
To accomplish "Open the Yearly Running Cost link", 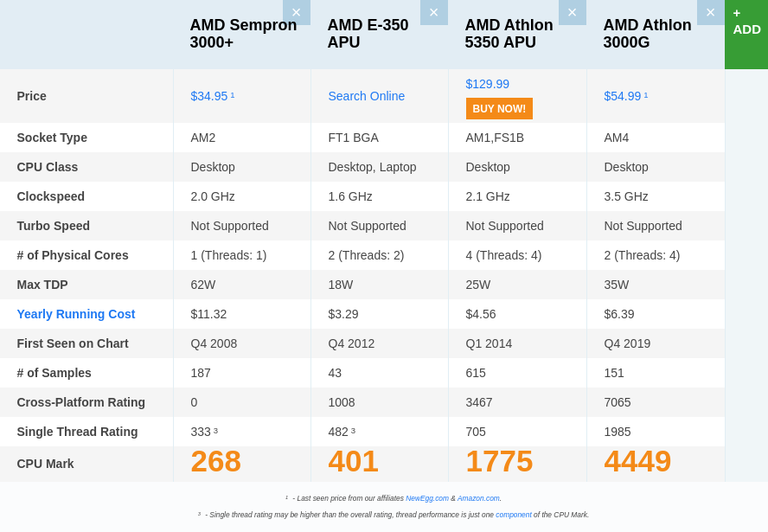I will (x=76, y=314).
